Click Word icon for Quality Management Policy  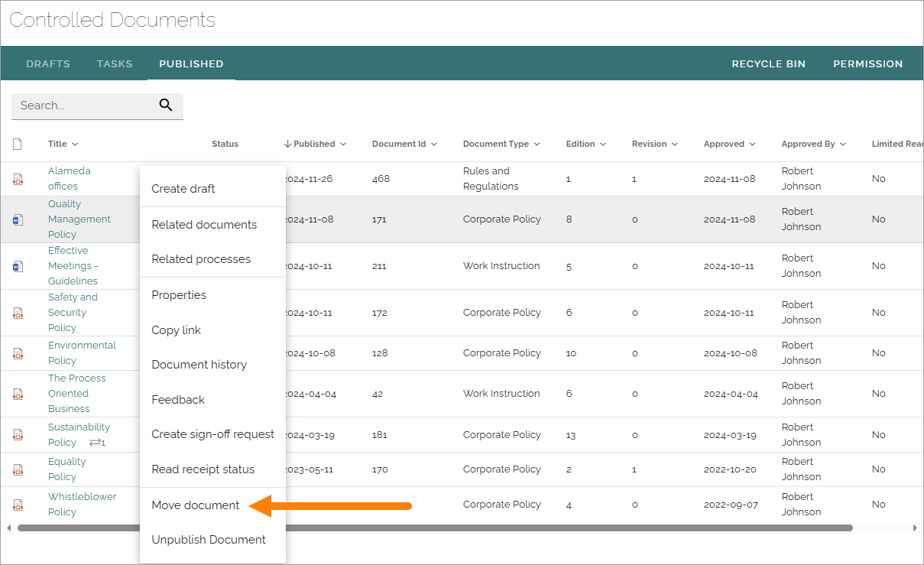tap(18, 219)
